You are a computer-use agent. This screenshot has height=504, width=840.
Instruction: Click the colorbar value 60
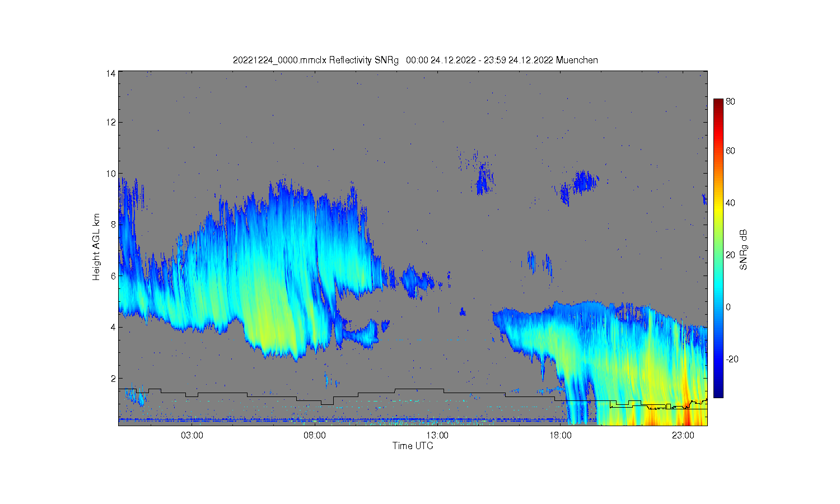[x=730, y=151]
